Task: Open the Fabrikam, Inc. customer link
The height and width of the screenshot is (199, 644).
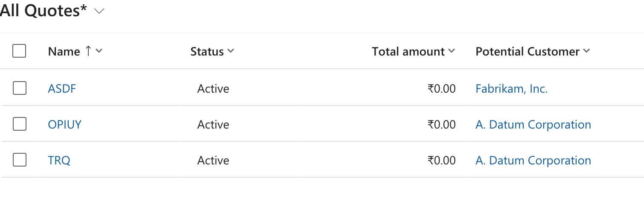Action: (511, 89)
